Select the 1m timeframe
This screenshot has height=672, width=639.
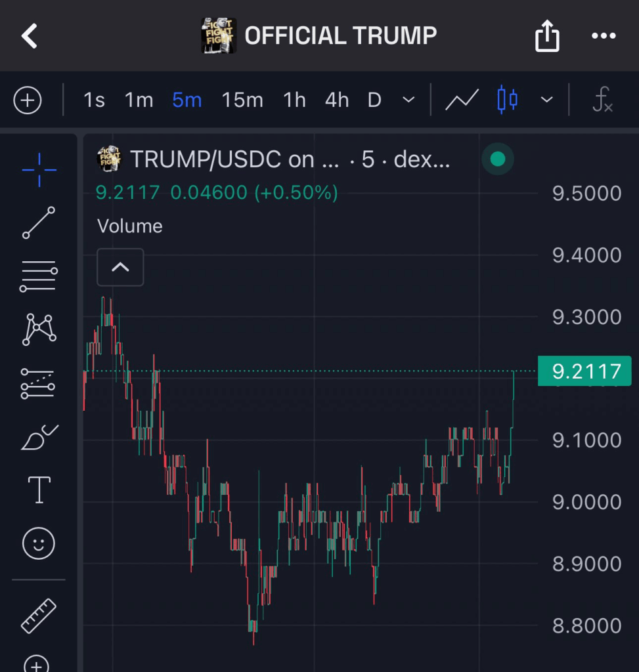tap(139, 100)
